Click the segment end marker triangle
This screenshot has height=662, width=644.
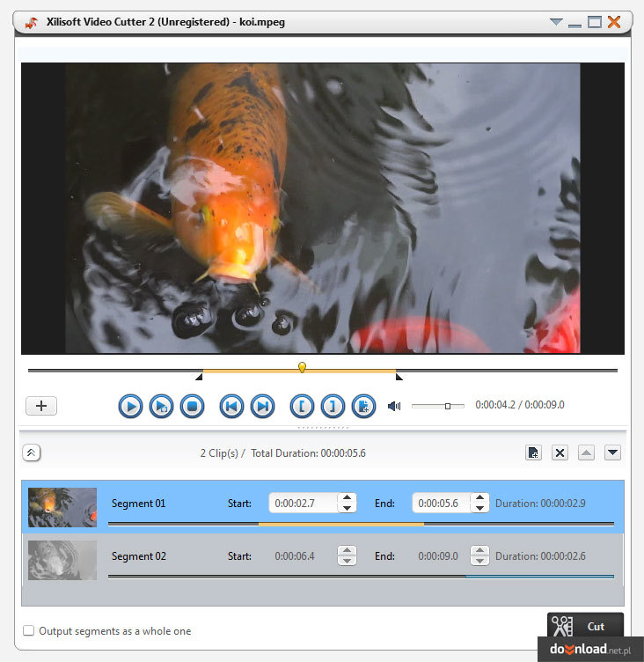click(x=399, y=377)
